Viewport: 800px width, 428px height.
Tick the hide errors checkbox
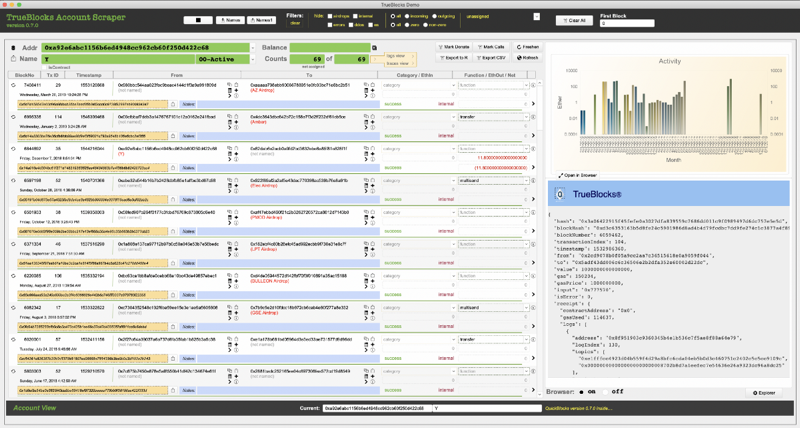[330, 24]
